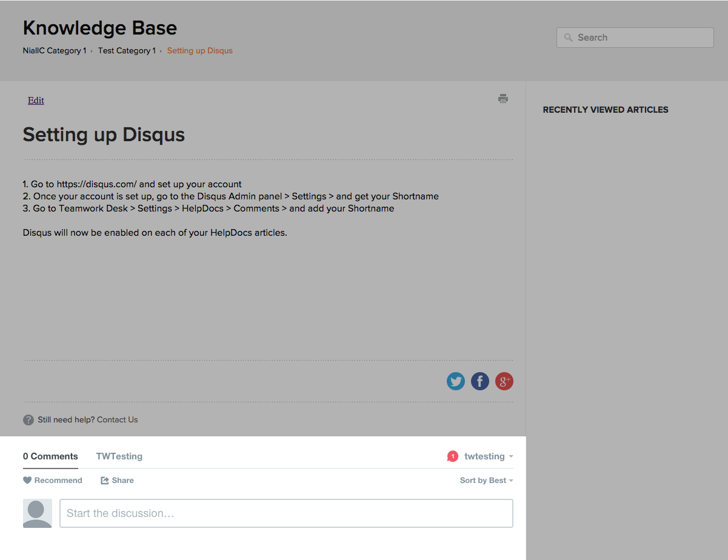Click the Setting up Disqus heading
This screenshot has width=728, height=560.
(x=104, y=135)
